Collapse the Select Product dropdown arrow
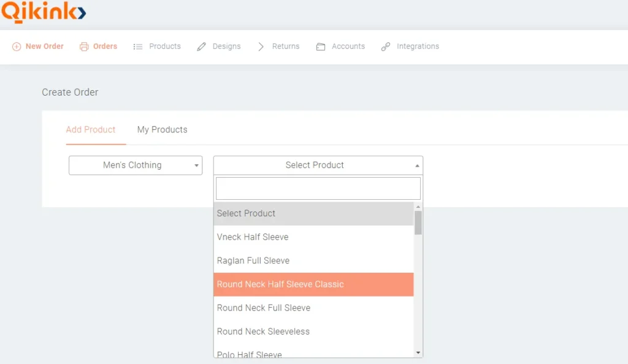This screenshot has width=628, height=364. [417, 165]
